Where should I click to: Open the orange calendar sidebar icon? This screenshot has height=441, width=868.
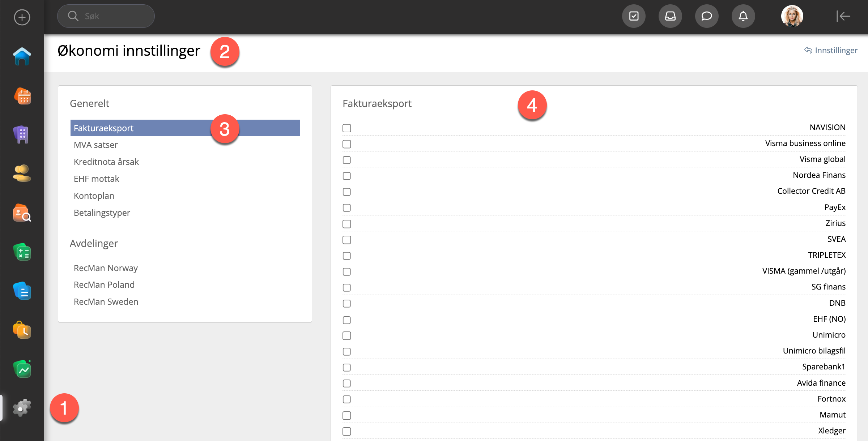pos(22,96)
